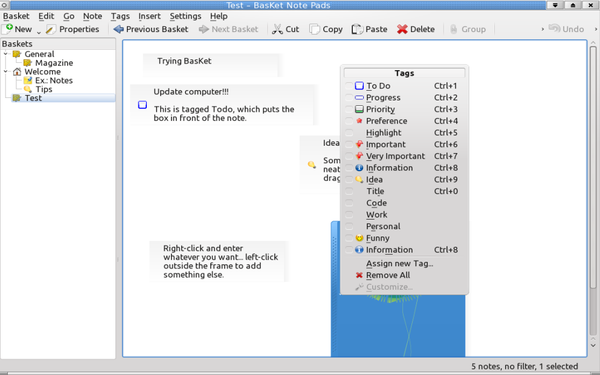Image resolution: width=600 pixels, height=375 pixels.
Task: Collapse the Welcome basket tree node
Action: 6,72
